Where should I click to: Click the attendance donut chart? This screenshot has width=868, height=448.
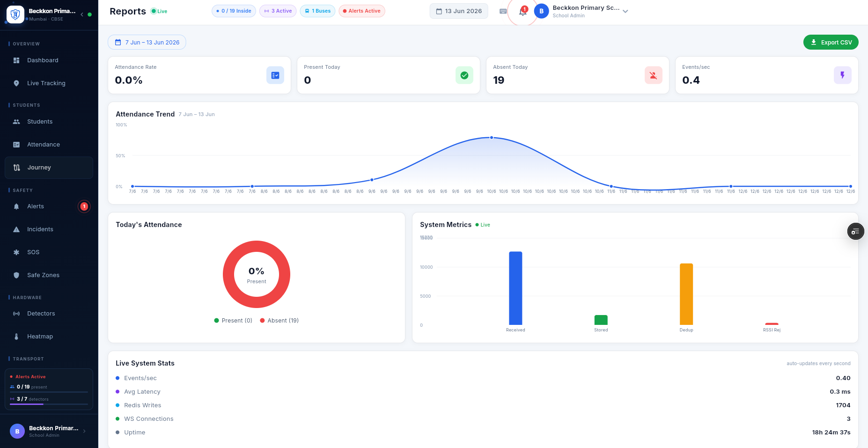(257, 274)
